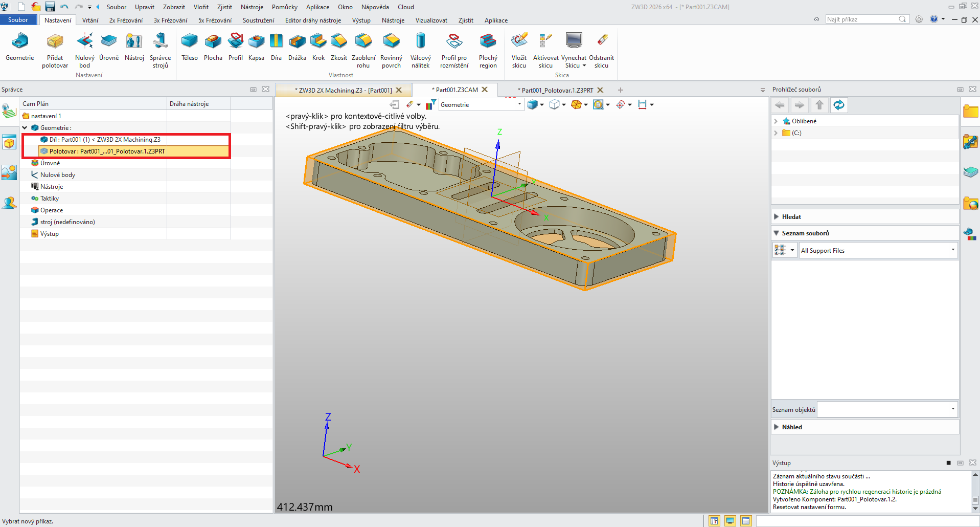This screenshot has width=980, height=527.
Task: Open Profil pro rozmístění tool
Action: (454, 51)
